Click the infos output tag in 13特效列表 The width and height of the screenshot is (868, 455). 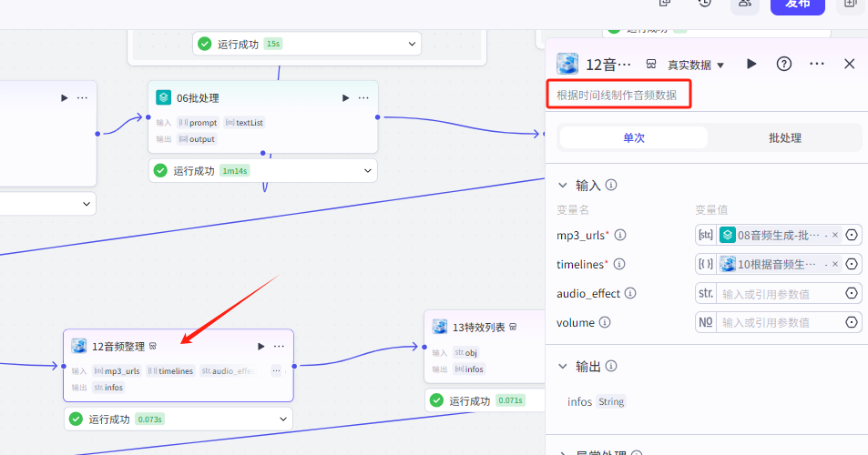pyautogui.click(x=469, y=369)
